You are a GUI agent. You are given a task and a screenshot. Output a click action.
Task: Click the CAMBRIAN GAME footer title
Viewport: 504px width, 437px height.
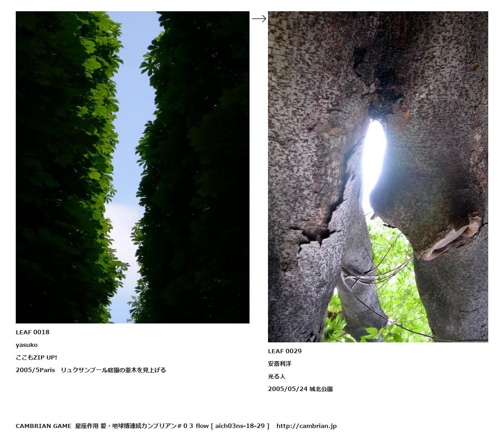[x=43, y=426]
